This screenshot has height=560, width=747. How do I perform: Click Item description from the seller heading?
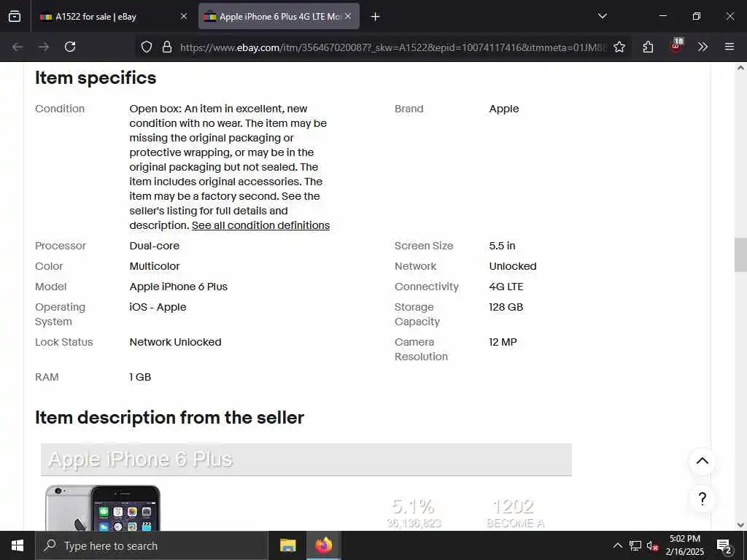[169, 418]
